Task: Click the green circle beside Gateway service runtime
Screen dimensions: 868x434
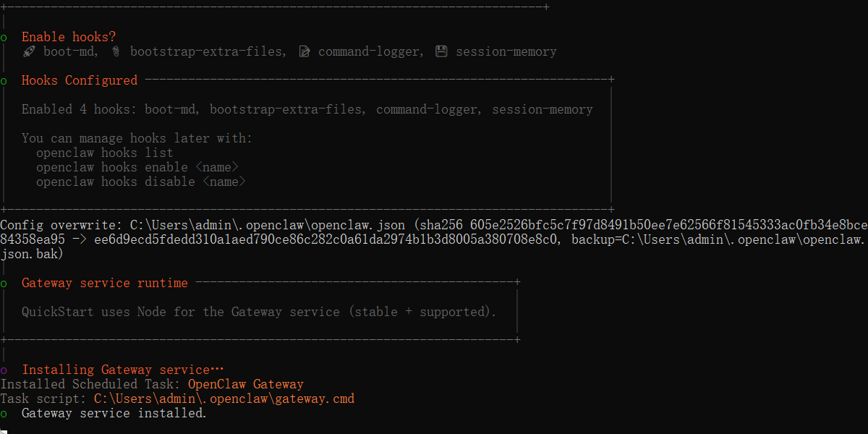Action: click(x=4, y=284)
